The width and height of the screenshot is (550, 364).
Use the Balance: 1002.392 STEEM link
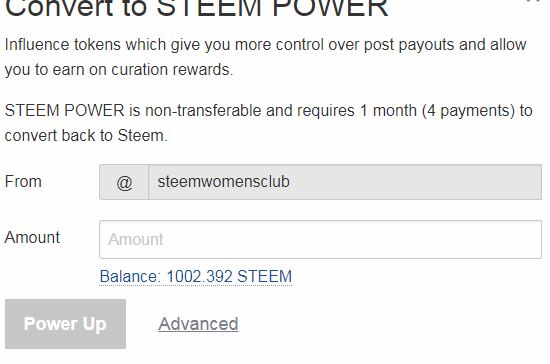[x=196, y=277]
